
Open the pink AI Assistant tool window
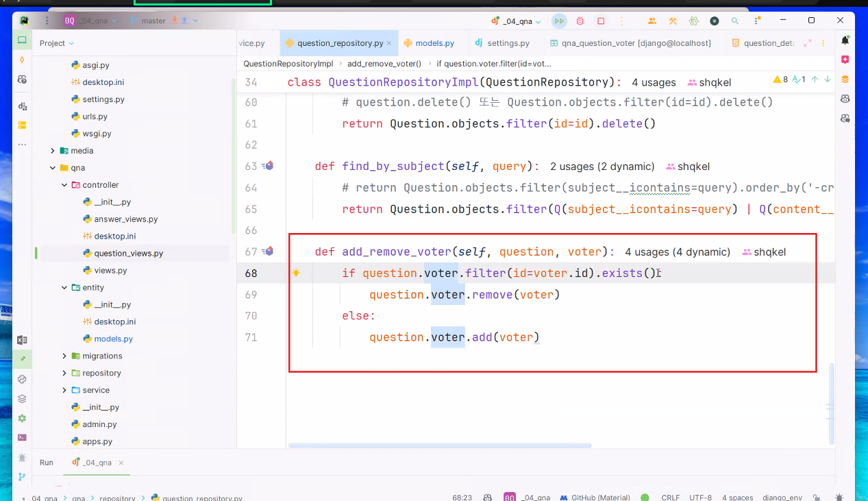[x=845, y=60]
